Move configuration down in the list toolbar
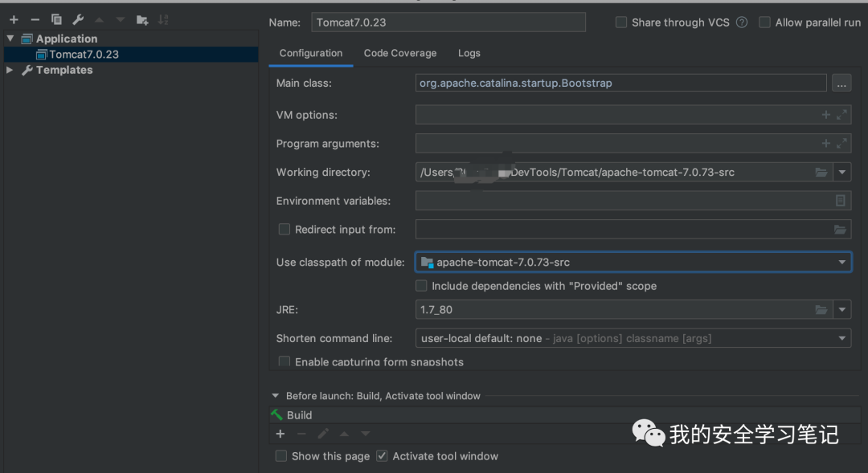Image resolution: width=868 pixels, height=473 pixels. tap(120, 20)
